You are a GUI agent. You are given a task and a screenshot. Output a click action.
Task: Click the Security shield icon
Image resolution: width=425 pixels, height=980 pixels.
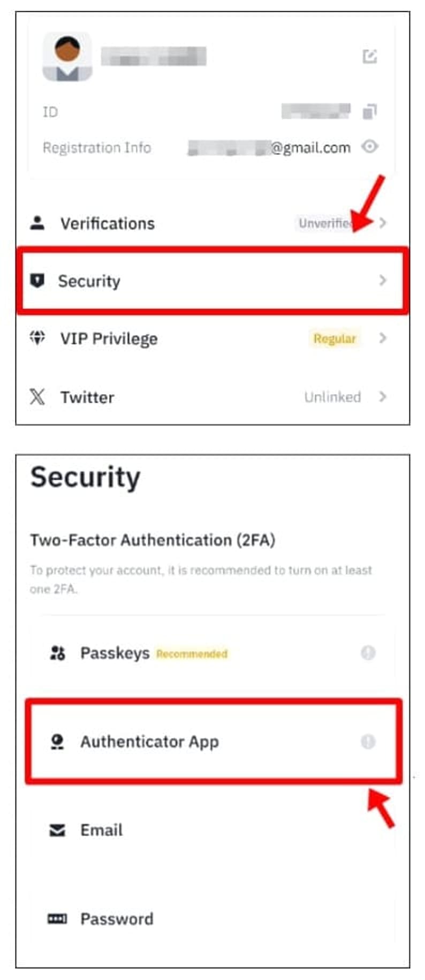click(x=37, y=280)
